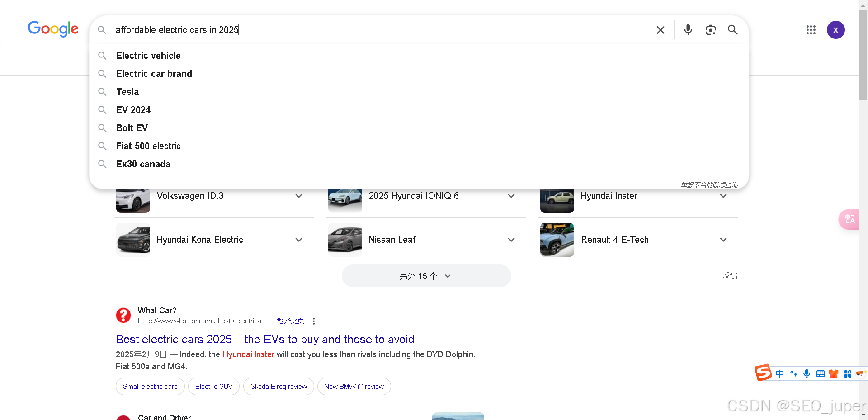Open 2025 Hyundai IONIQ 6 thumbnail
This screenshot has width=868, height=420.
[x=345, y=201]
